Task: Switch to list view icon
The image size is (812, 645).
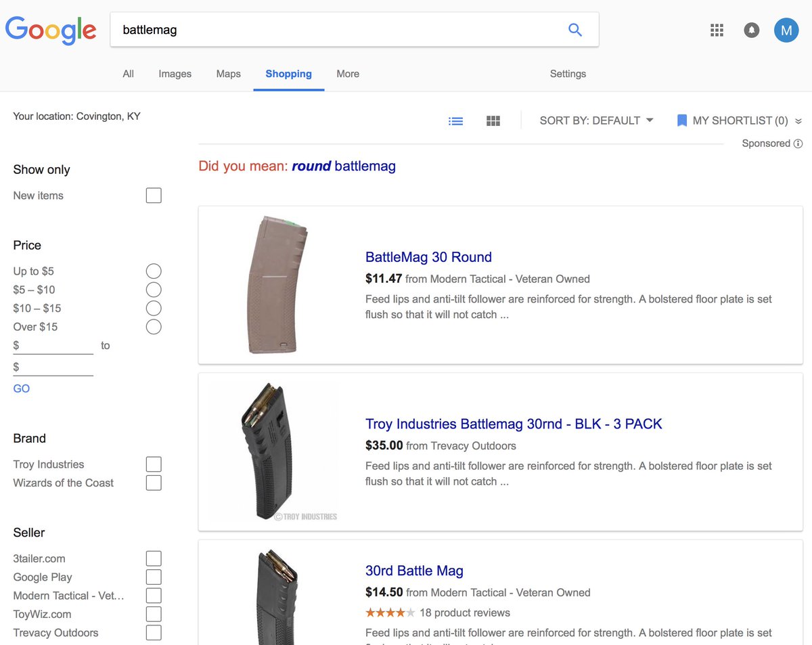Action: pyautogui.click(x=456, y=121)
